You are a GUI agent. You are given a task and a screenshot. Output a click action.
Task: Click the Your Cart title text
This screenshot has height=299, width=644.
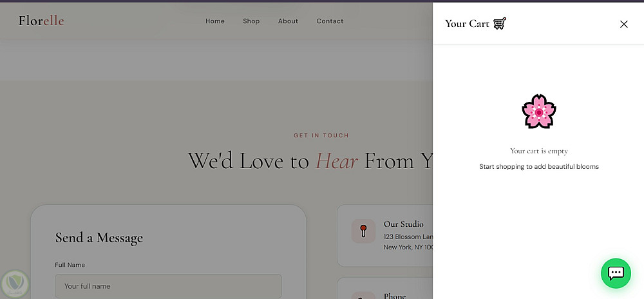[x=467, y=24]
